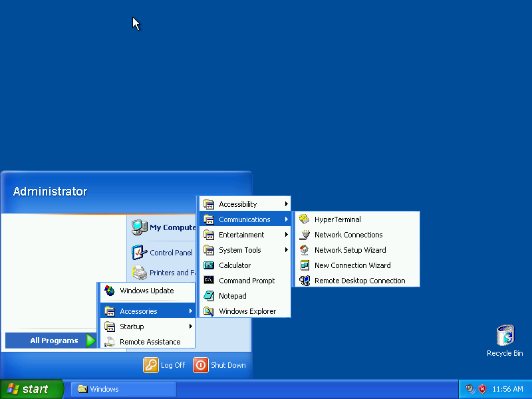
Task: Click the Startup folder icon
Action: (109, 327)
